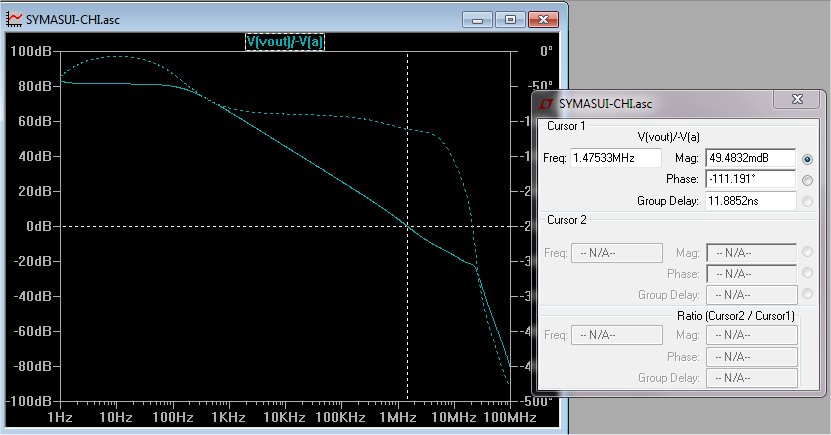Image resolution: width=831 pixels, height=435 pixels.
Task: Maximize the SYMASUI-CHI.asc plot window
Action: (510, 20)
